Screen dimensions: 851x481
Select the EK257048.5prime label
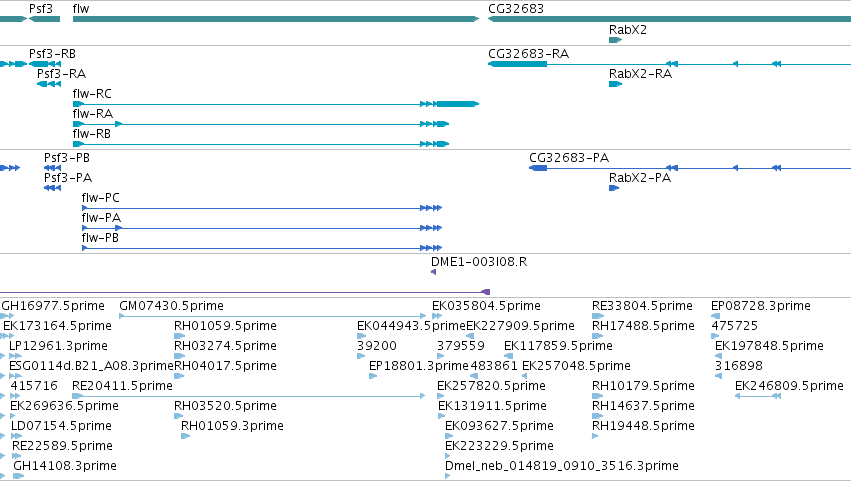pyautogui.click(x=576, y=366)
